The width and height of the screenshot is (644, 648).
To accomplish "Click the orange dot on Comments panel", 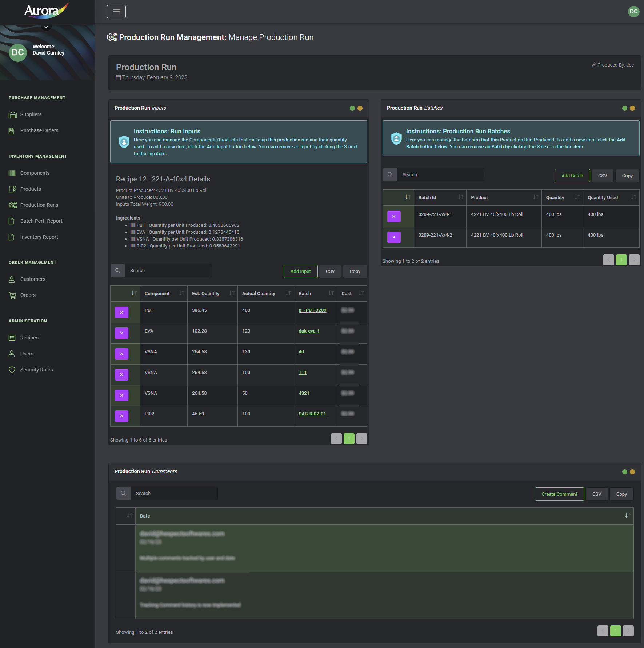I will (x=632, y=472).
